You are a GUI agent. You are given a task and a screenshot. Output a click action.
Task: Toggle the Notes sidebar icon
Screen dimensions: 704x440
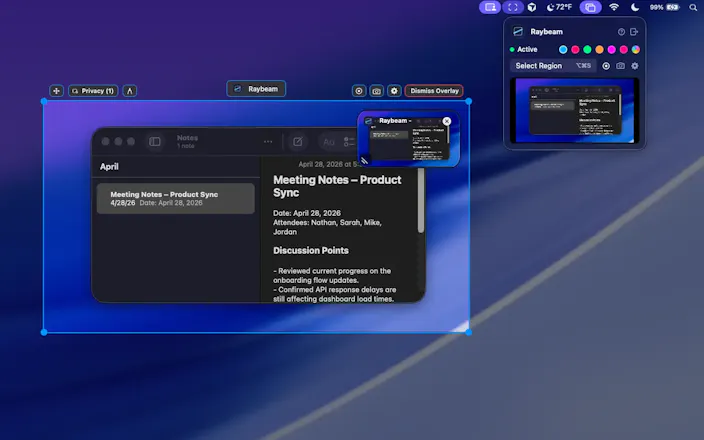[x=154, y=142]
